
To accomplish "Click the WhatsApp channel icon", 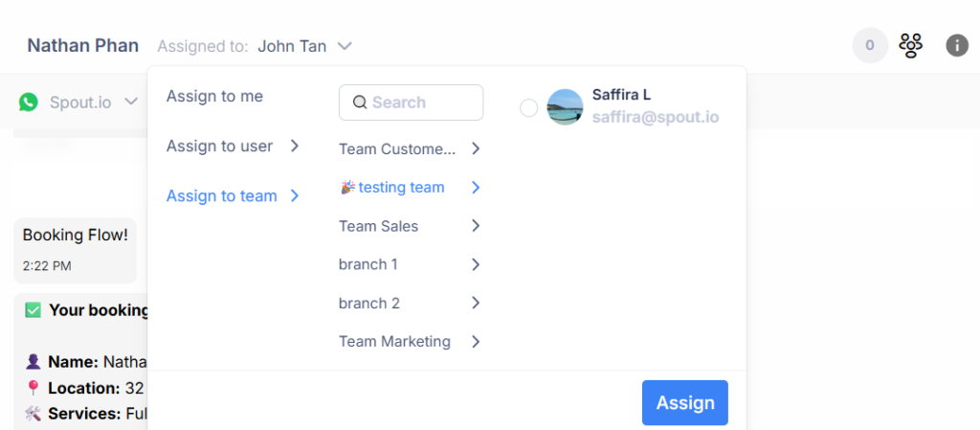I will coord(30,102).
